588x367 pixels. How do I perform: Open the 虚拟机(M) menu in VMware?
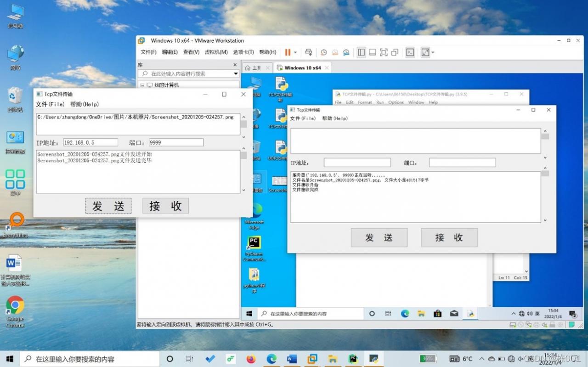pos(216,52)
